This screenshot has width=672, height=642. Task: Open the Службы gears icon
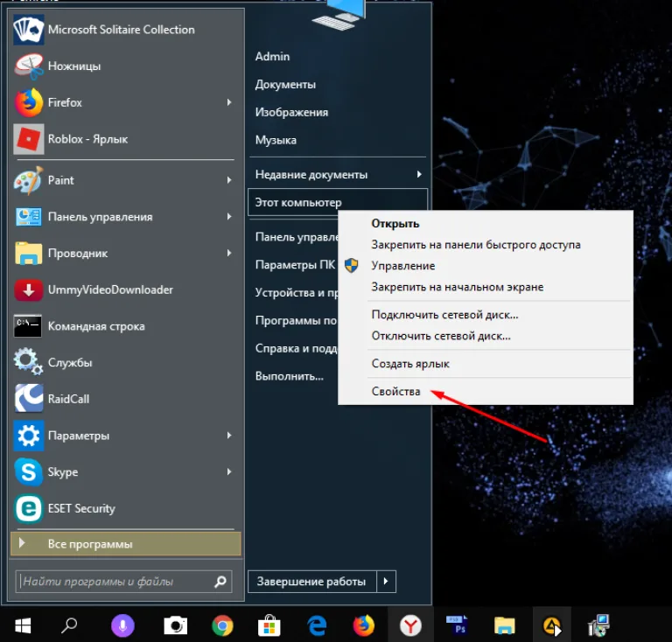pos(28,362)
